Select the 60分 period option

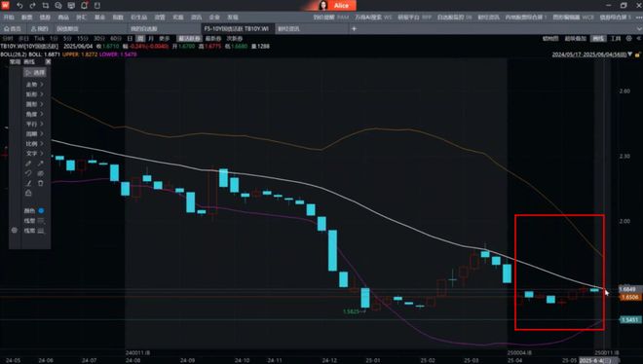[116, 39]
